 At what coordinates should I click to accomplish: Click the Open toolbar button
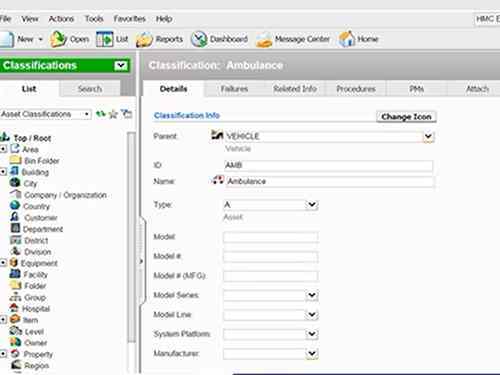coord(70,39)
